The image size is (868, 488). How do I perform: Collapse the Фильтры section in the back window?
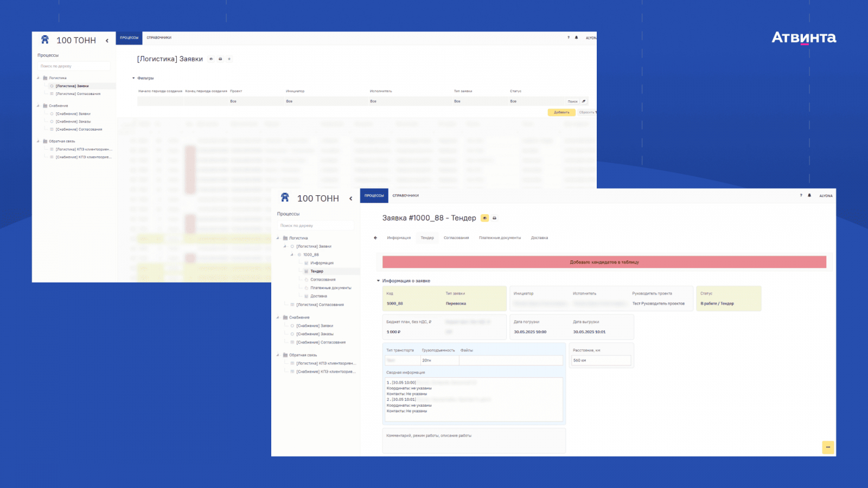(133, 78)
